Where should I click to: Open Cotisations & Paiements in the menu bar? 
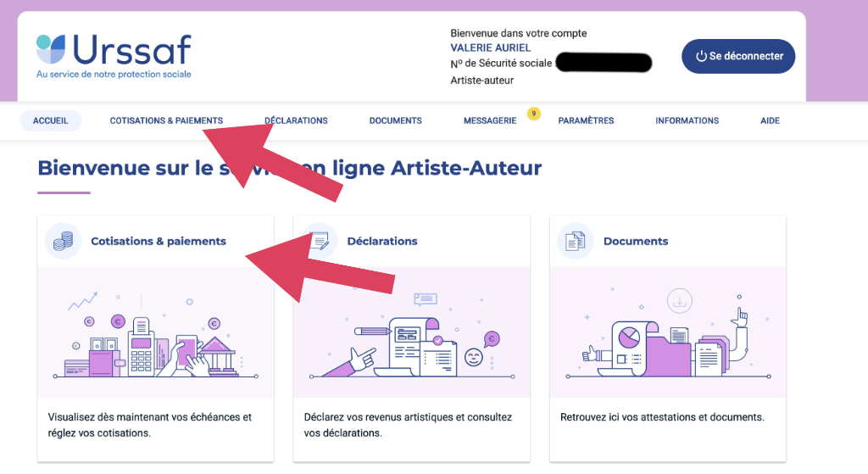coord(166,120)
